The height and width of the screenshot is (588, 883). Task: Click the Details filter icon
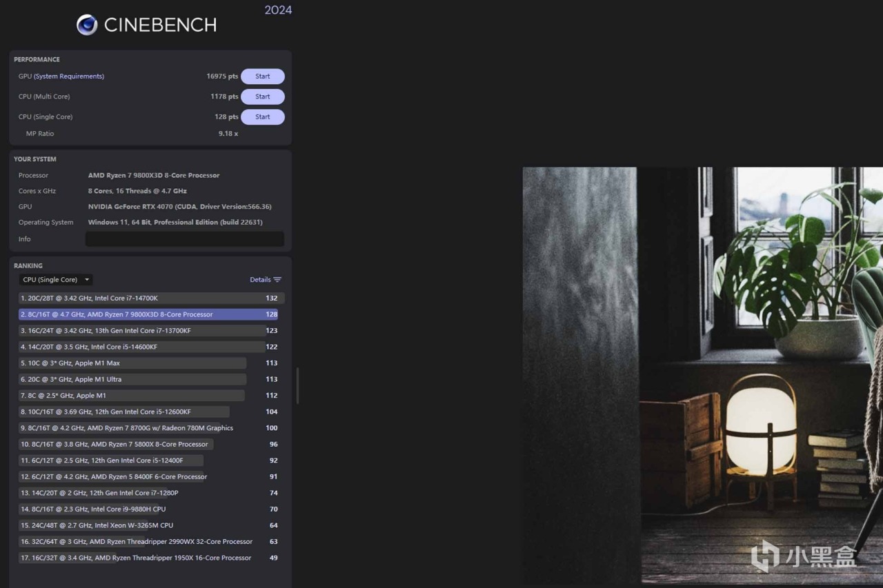tap(277, 280)
